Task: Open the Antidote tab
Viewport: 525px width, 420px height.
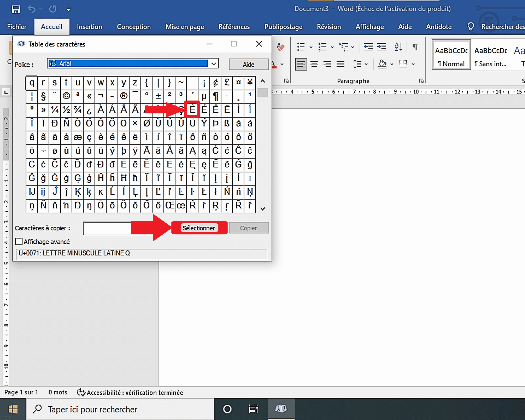Action: [439, 27]
